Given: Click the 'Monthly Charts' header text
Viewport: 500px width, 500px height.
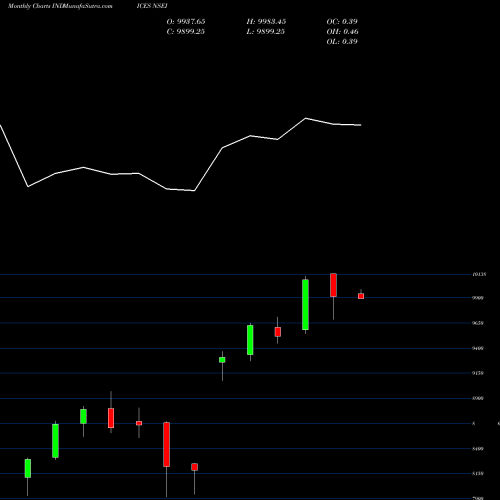Looking at the screenshot, I should point(29,6).
